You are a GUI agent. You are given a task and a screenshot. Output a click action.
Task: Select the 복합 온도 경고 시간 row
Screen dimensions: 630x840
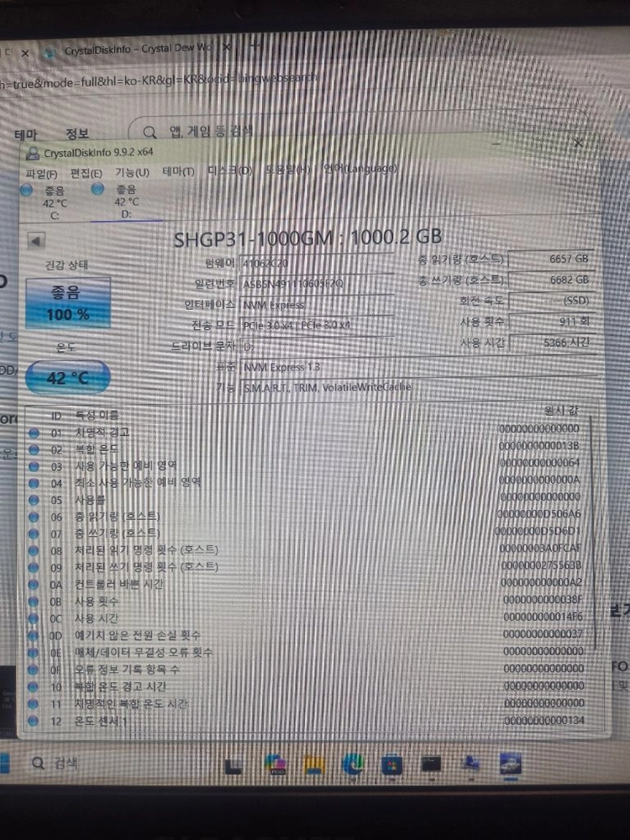(x=308, y=687)
